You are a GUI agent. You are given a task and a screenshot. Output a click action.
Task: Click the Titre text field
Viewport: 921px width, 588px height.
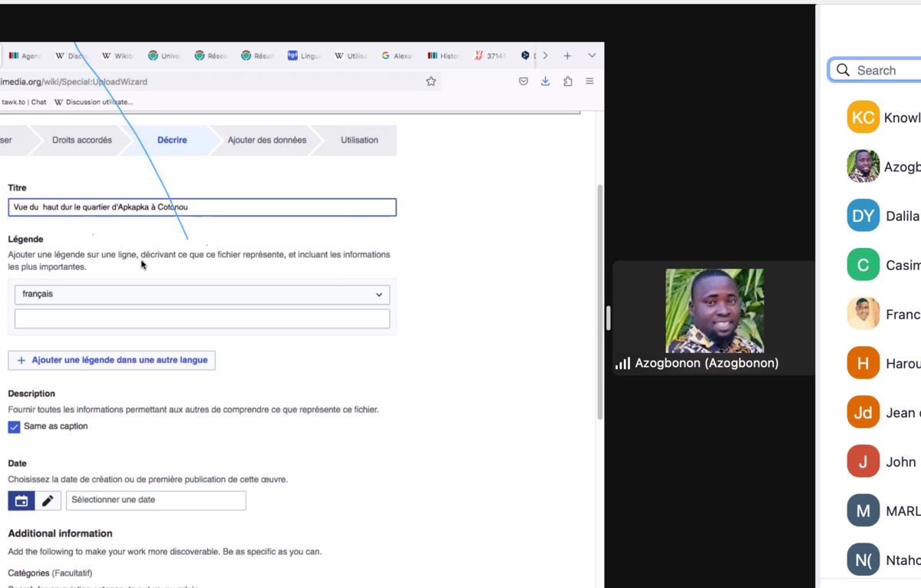tap(202, 207)
